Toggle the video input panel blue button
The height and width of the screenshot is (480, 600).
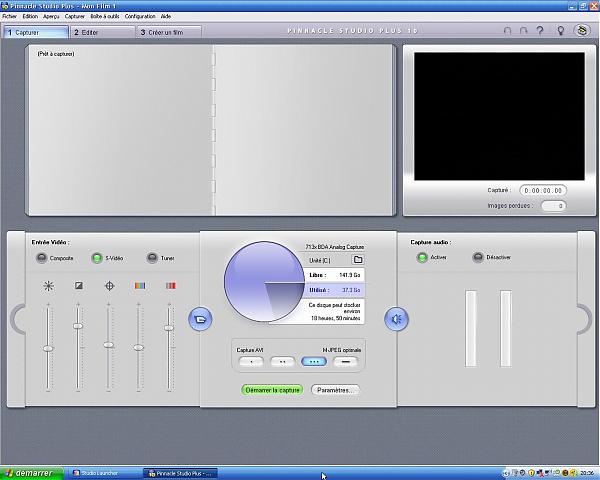[x=200, y=319]
